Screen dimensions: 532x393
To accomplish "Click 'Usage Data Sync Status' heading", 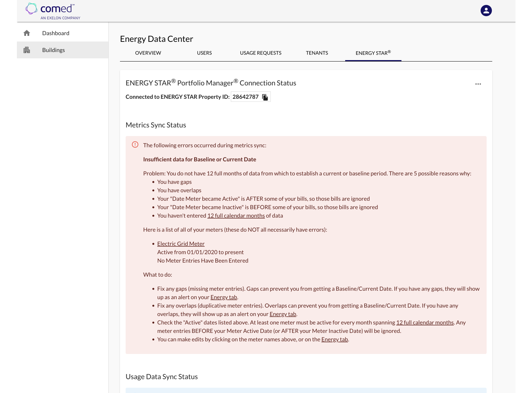I will coord(161,377).
